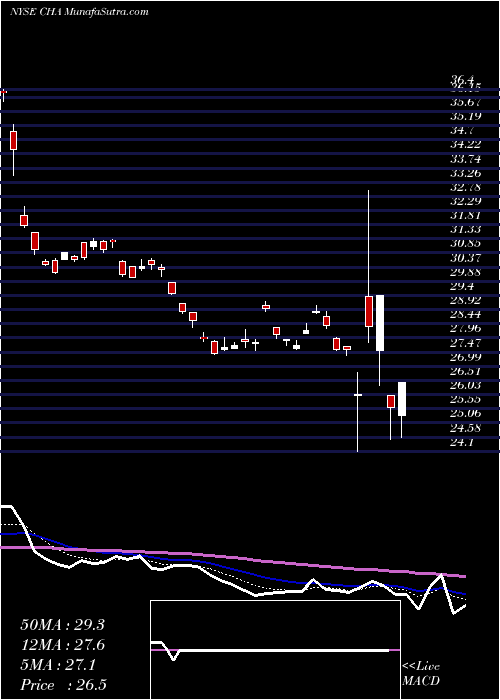Click the 33.26 price axis label

coord(466,173)
